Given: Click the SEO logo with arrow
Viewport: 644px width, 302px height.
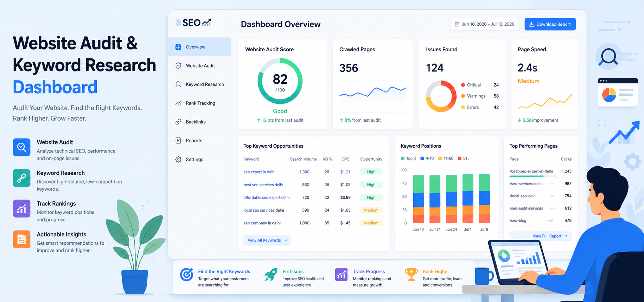Looking at the screenshot, I should tap(193, 23).
